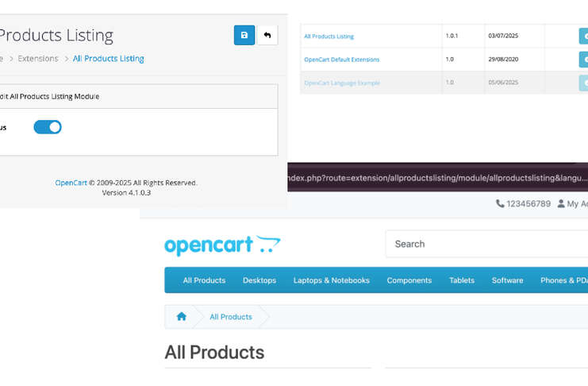Click phone number 123456789 in top bar
This screenshot has height=386, width=588.
pos(528,204)
